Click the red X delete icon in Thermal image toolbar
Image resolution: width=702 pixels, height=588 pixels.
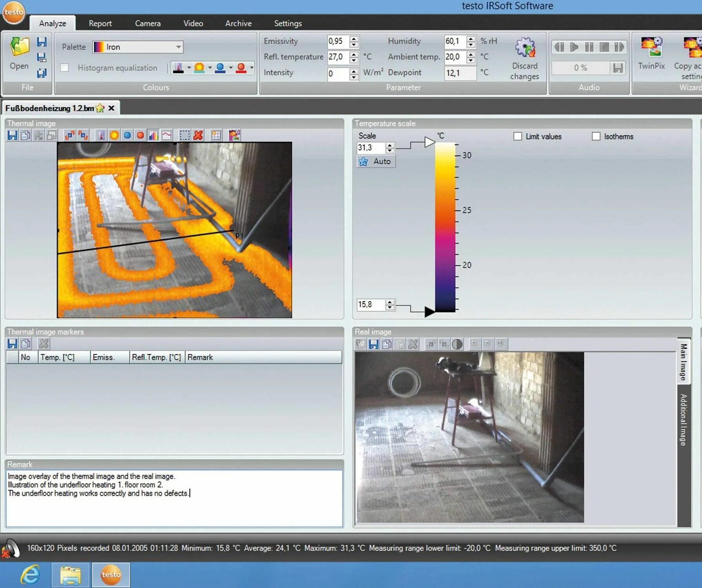198,136
